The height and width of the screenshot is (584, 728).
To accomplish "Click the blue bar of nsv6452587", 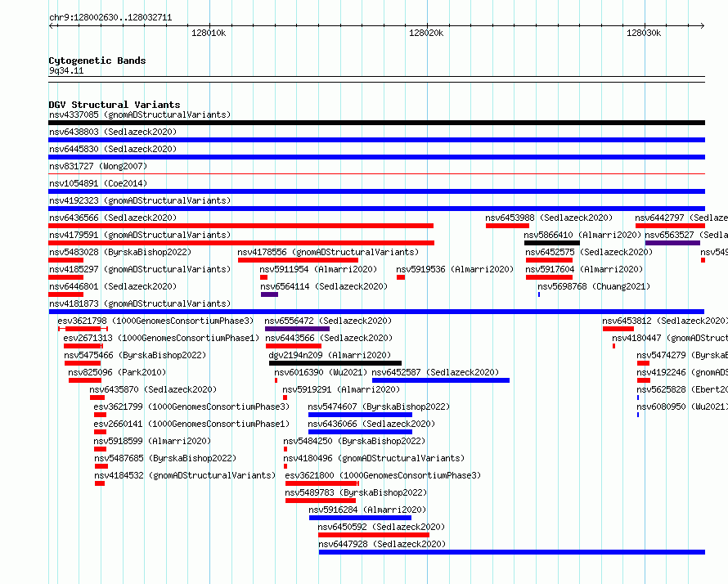I will point(441,380).
